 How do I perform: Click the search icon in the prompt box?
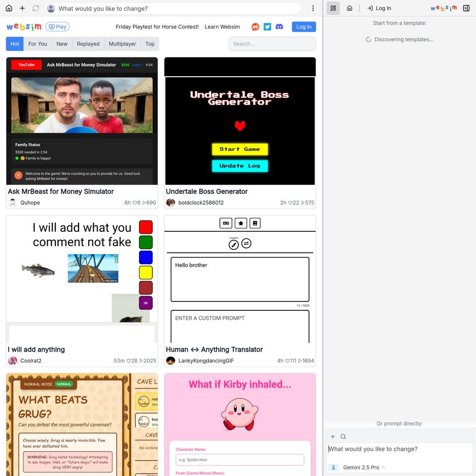click(343, 436)
